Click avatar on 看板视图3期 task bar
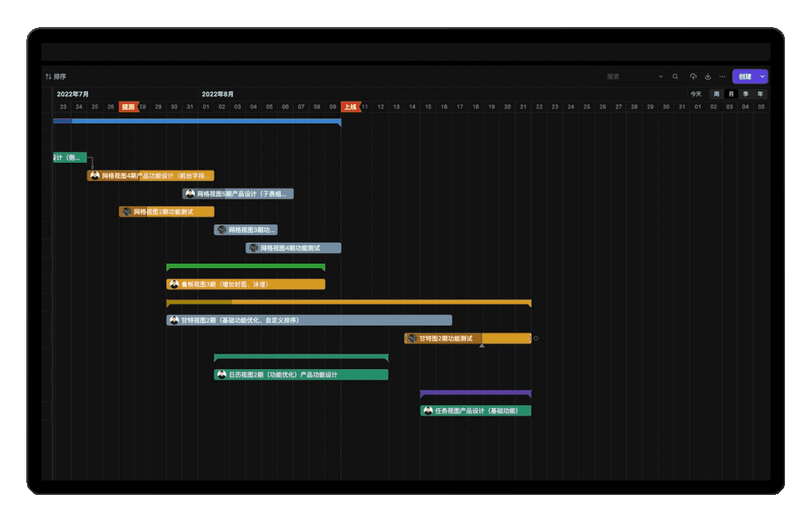This screenshot has width=812, height=522. coord(174,285)
